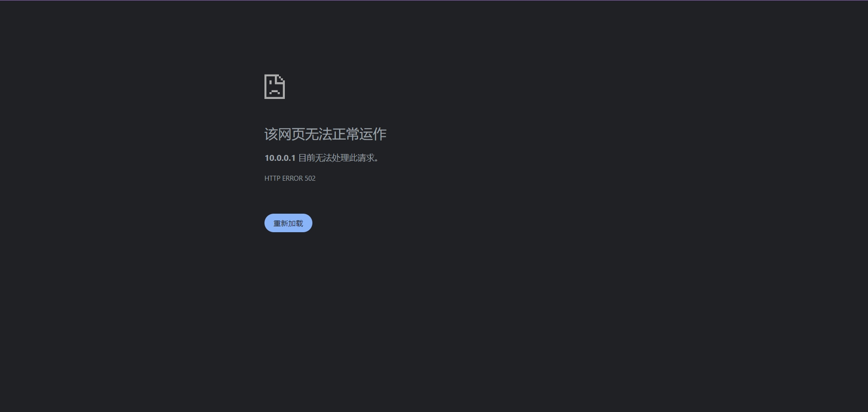Viewport: 868px width, 412px height.
Task: Click the 加载 characters on reload button
Action: coord(296,223)
